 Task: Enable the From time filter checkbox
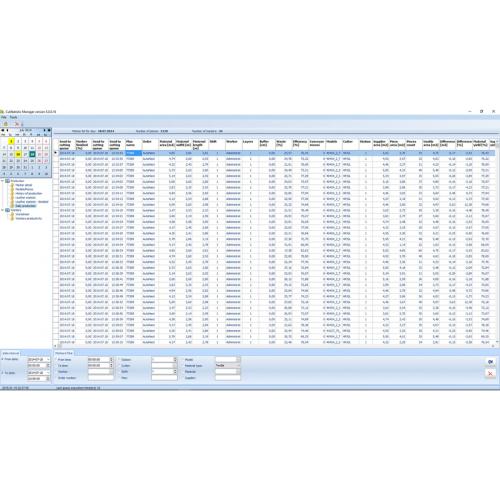point(56,360)
